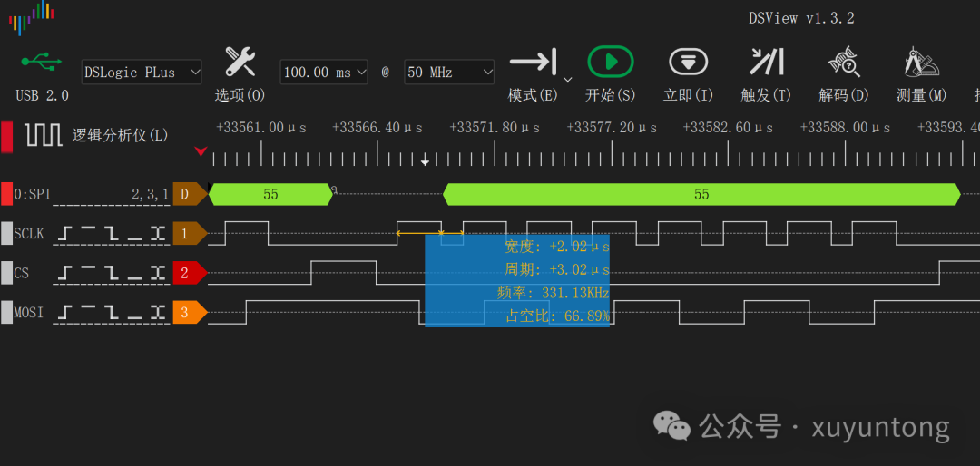This screenshot has width=980, height=466.
Task: Click the +33577.20 µs ruler label
Action: [612, 128]
